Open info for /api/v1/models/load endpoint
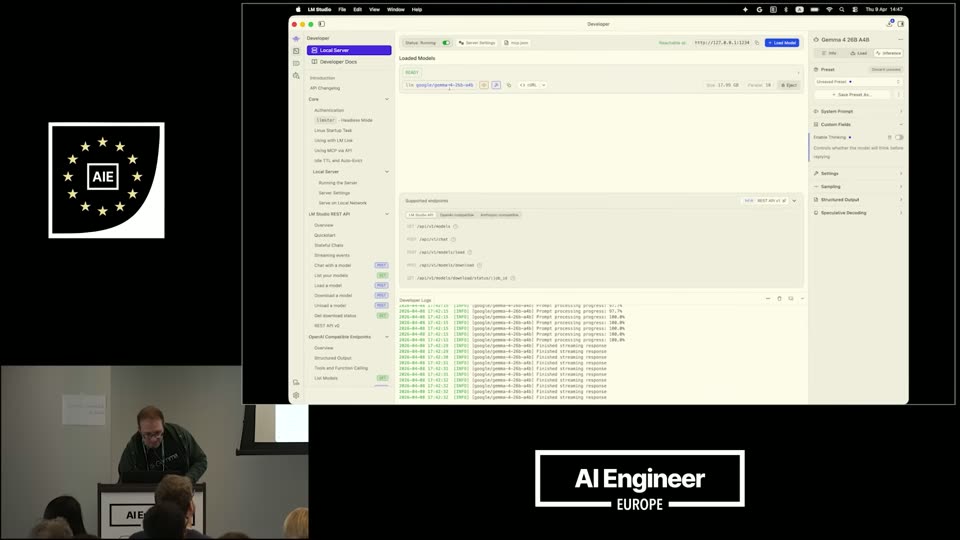Image resolution: width=960 pixels, height=540 pixels. point(470,252)
